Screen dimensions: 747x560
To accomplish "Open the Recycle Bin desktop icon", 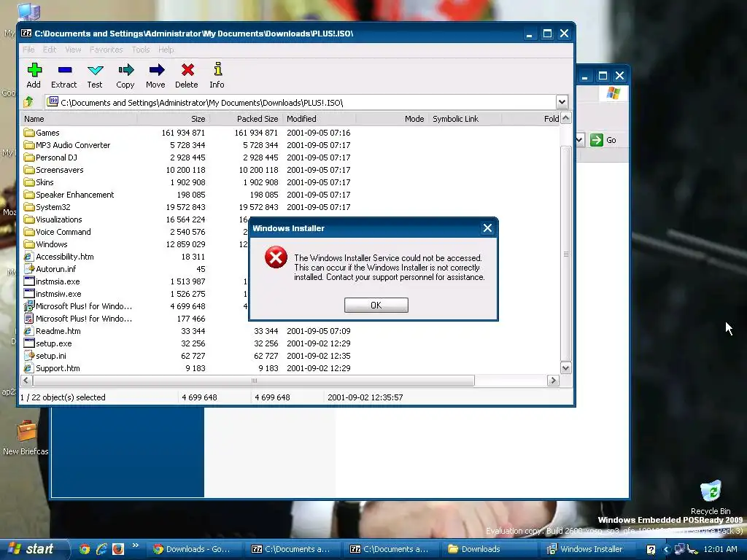I will 711,497.
